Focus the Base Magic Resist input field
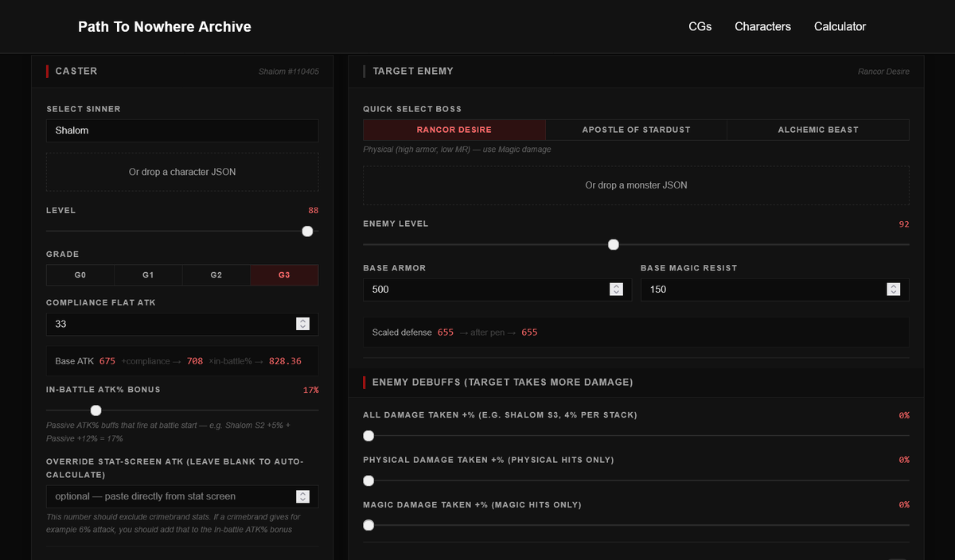 point(775,290)
